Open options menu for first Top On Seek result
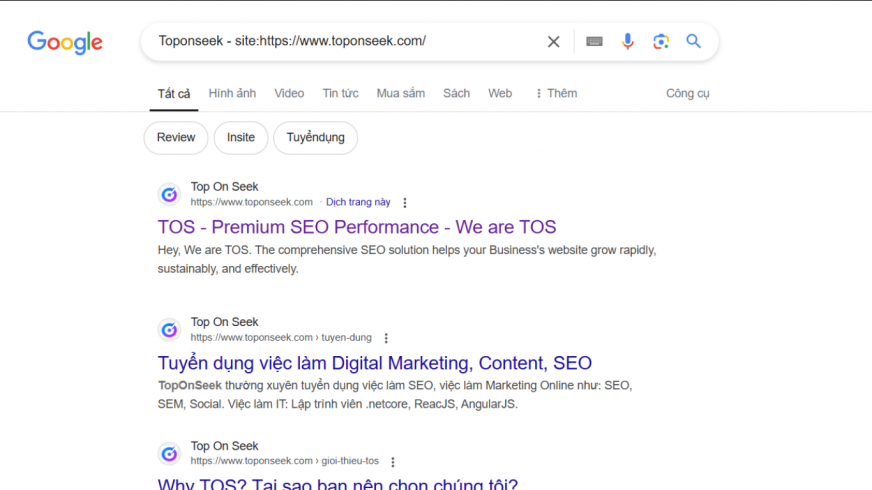Image resolution: width=872 pixels, height=490 pixels. 405,203
